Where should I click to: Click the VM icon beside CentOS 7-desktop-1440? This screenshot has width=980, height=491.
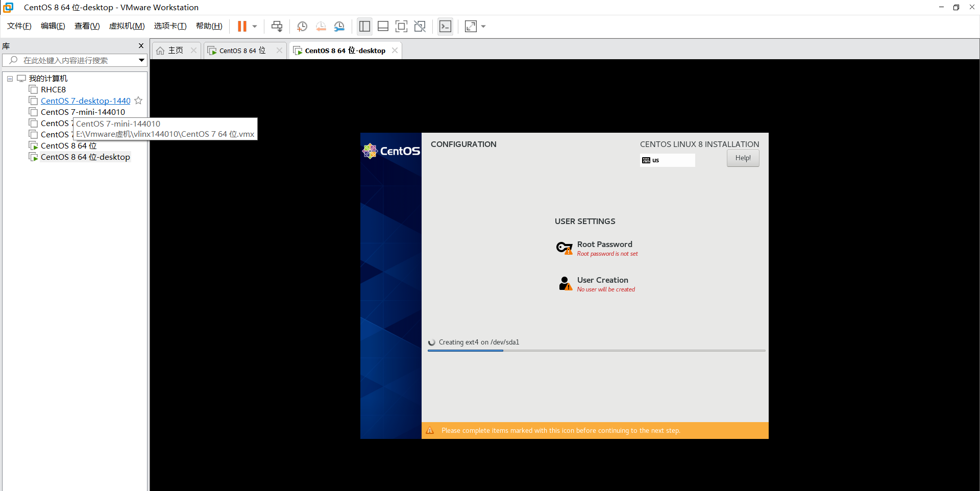(34, 101)
